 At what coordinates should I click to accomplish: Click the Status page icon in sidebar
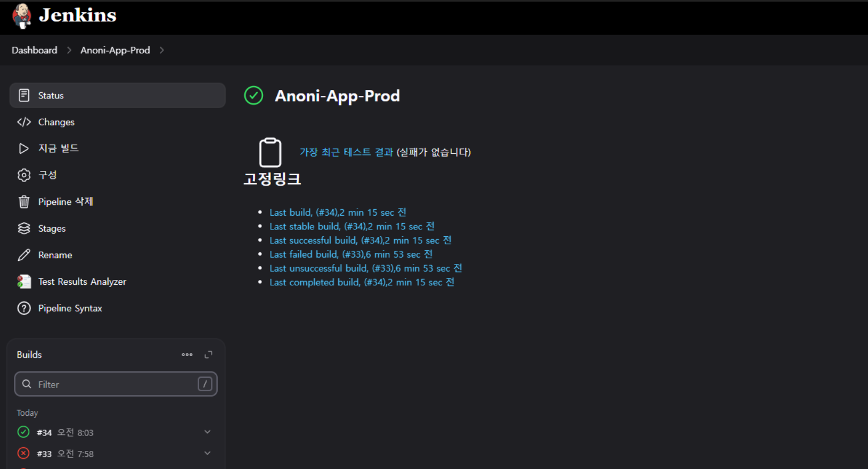24,95
